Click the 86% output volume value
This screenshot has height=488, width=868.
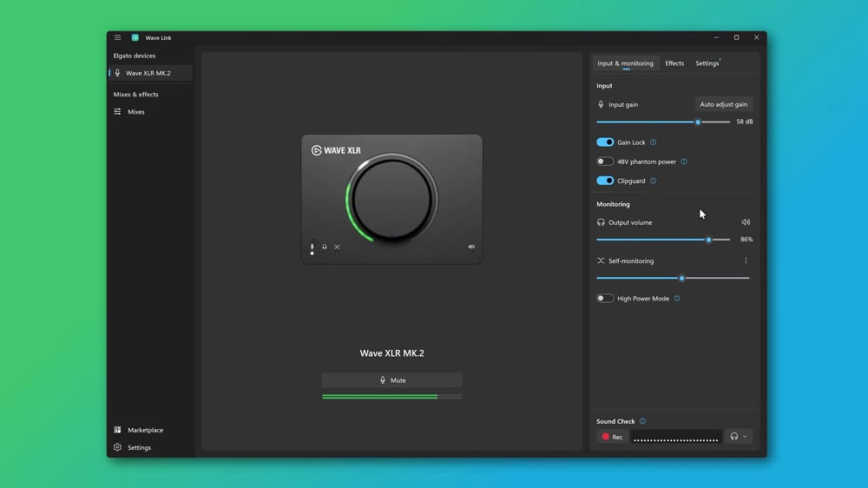(x=746, y=240)
